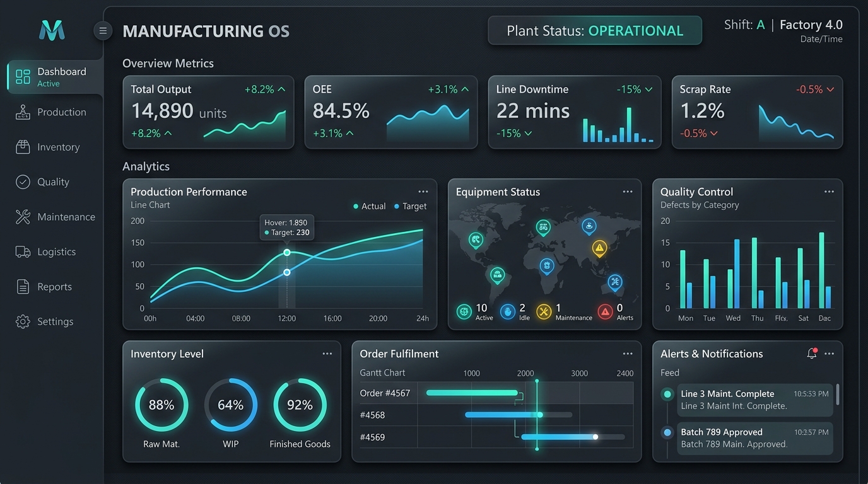Select the South America map pin

pos(498,275)
